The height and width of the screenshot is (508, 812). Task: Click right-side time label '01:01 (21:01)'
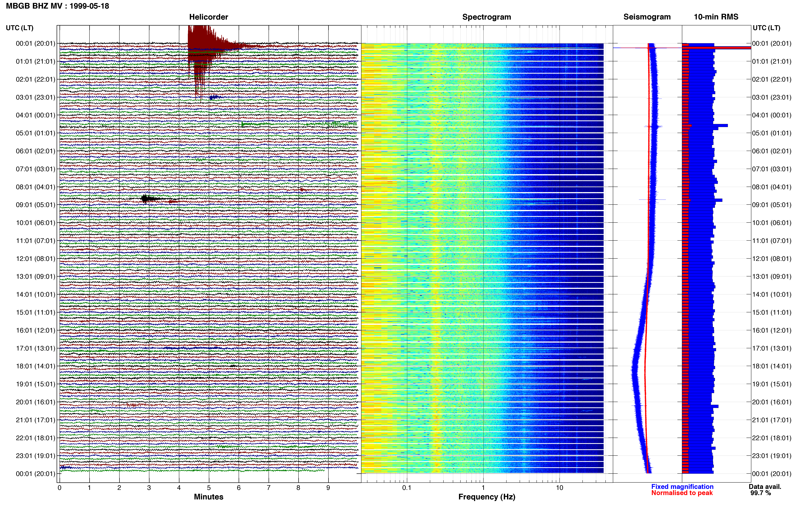click(772, 61)
